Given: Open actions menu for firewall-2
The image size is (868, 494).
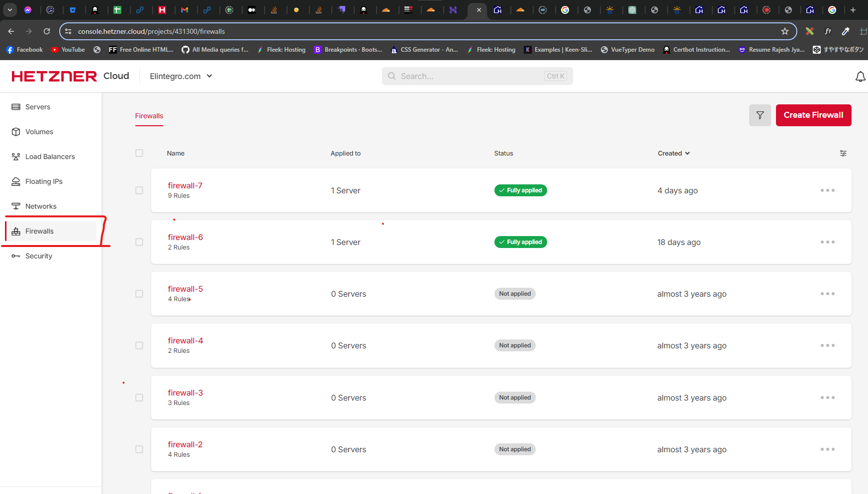Looking at the screenshot, I should pos(828,449).
